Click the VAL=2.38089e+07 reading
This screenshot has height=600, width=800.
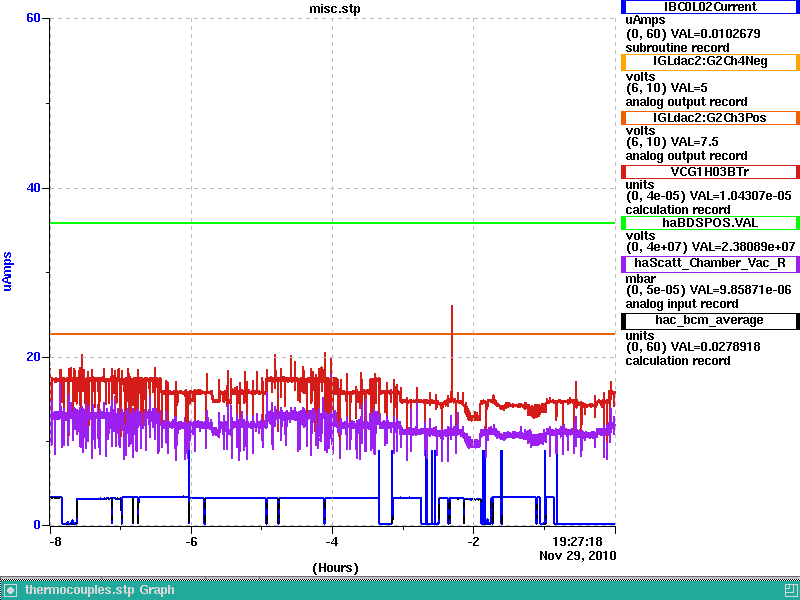(744, 247)
